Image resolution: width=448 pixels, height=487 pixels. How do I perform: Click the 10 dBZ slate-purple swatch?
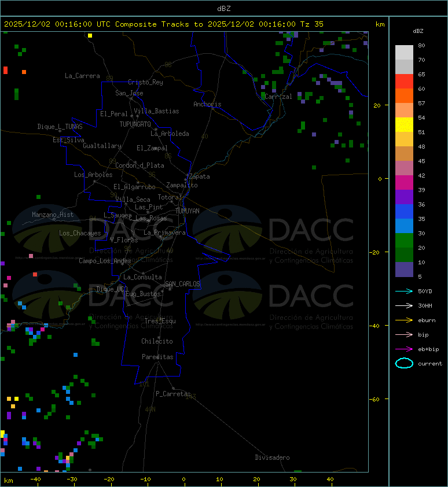[404, 270]
